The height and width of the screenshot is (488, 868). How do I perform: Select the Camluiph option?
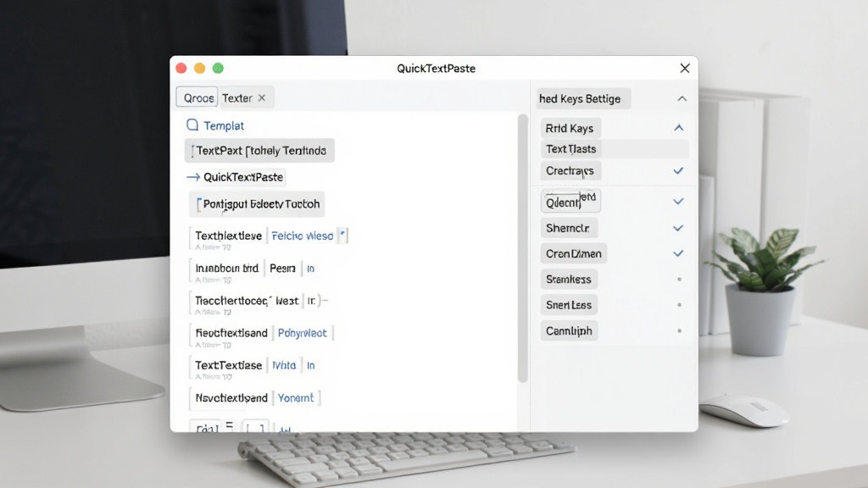569,331
